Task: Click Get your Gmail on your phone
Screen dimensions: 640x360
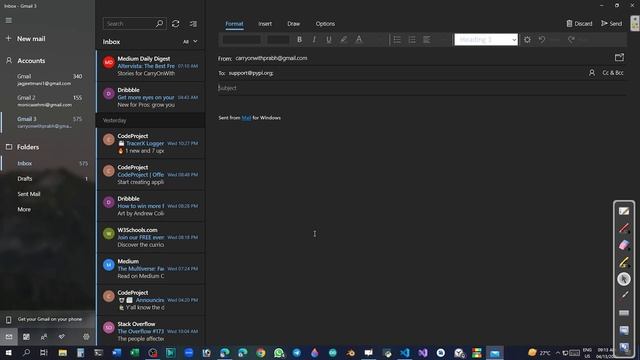Action: click(x=47, y=319)
